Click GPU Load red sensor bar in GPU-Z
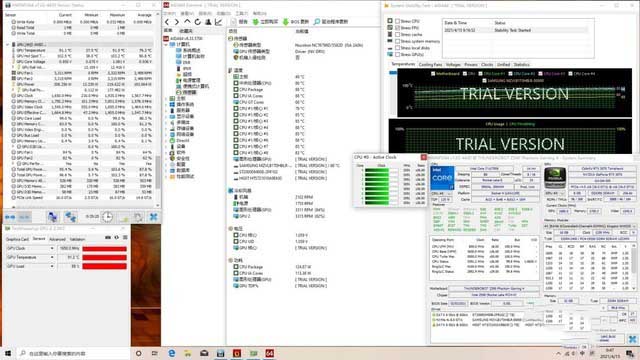640x360 pixels. tap(104, 266)
